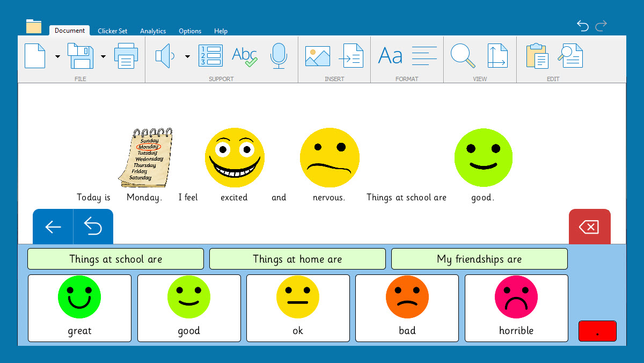Click the clipboard paste icon
Viewport: 644px width, 363px height.
(x=537, y=56)
